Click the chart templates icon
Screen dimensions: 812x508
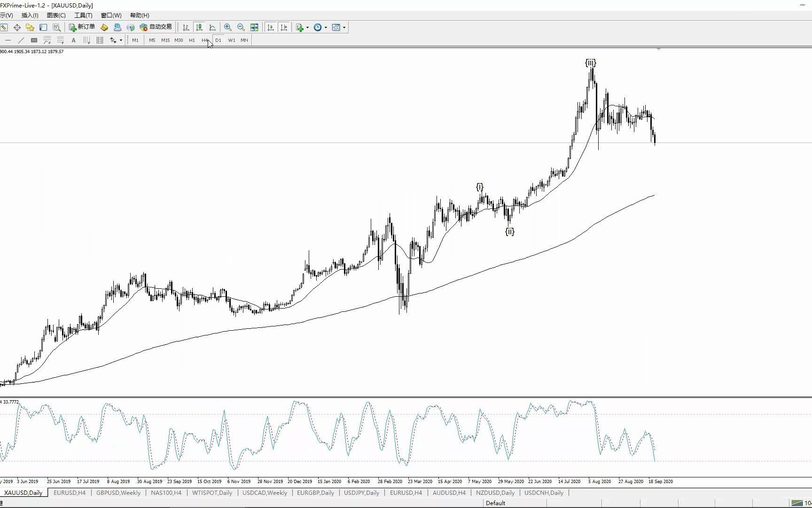tap(336, 27)
